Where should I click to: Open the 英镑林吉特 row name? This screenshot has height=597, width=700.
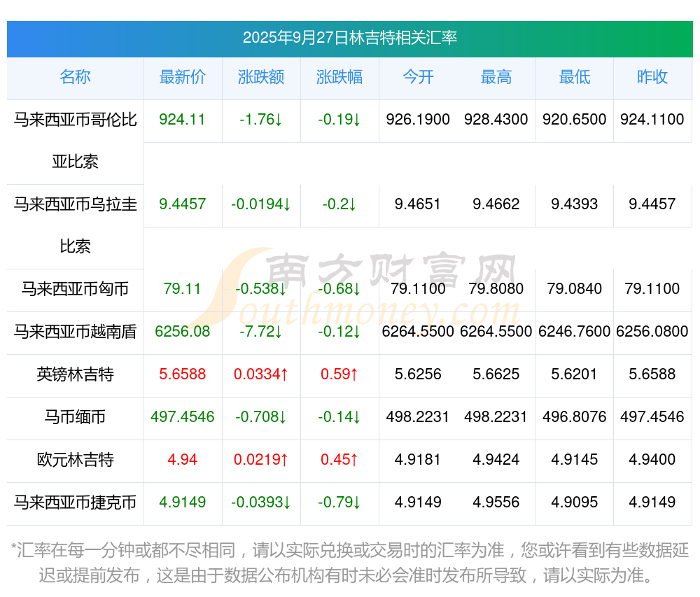pos(75,374)
